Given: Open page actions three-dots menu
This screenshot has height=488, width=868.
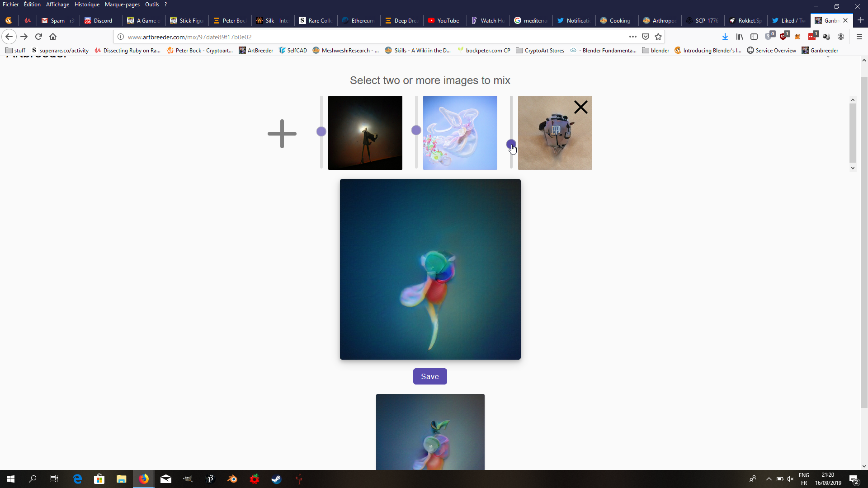Looking at the screenshot, I should click(632, 37).
